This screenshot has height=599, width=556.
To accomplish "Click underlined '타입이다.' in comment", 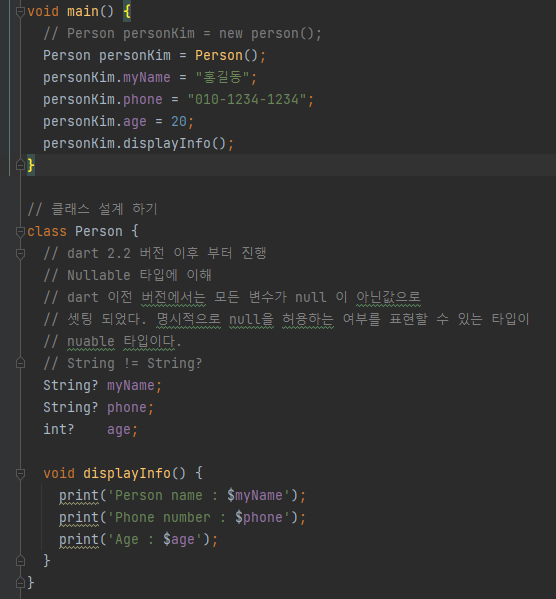I will click(x=152, y=341).
